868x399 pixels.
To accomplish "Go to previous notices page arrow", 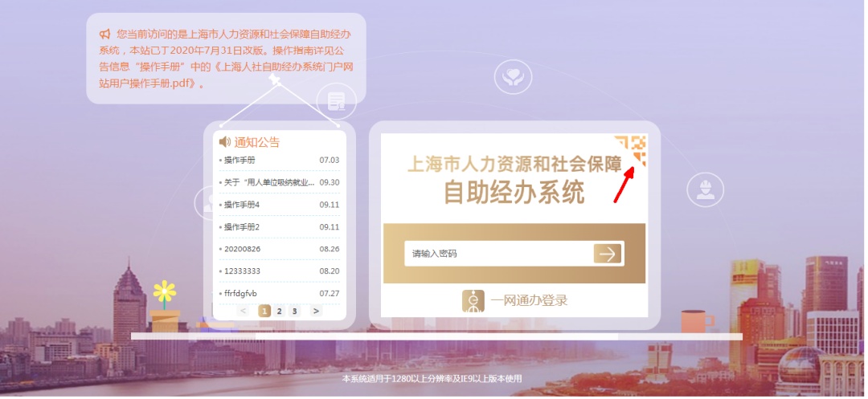I will [243, 311].
